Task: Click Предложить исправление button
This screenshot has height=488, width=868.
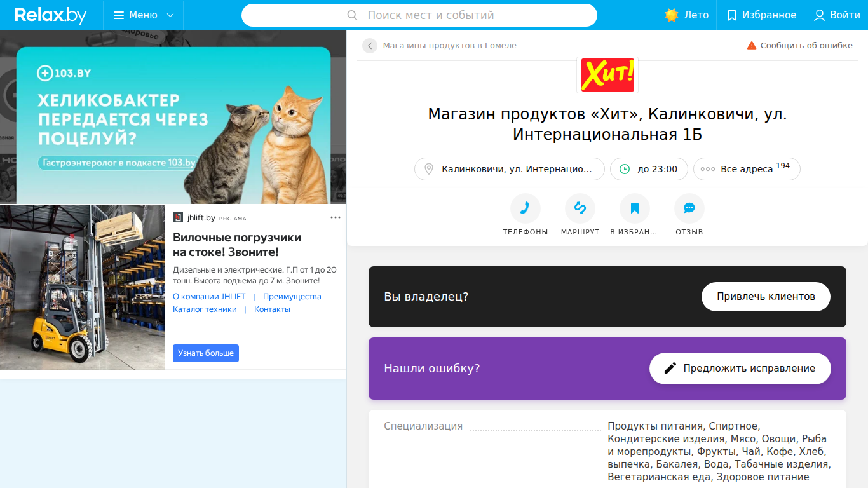Action: 740,369
